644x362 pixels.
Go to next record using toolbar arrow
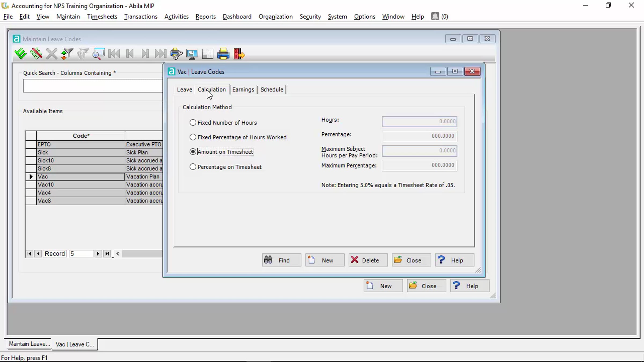pyautogui.click(x=145, y=54)
